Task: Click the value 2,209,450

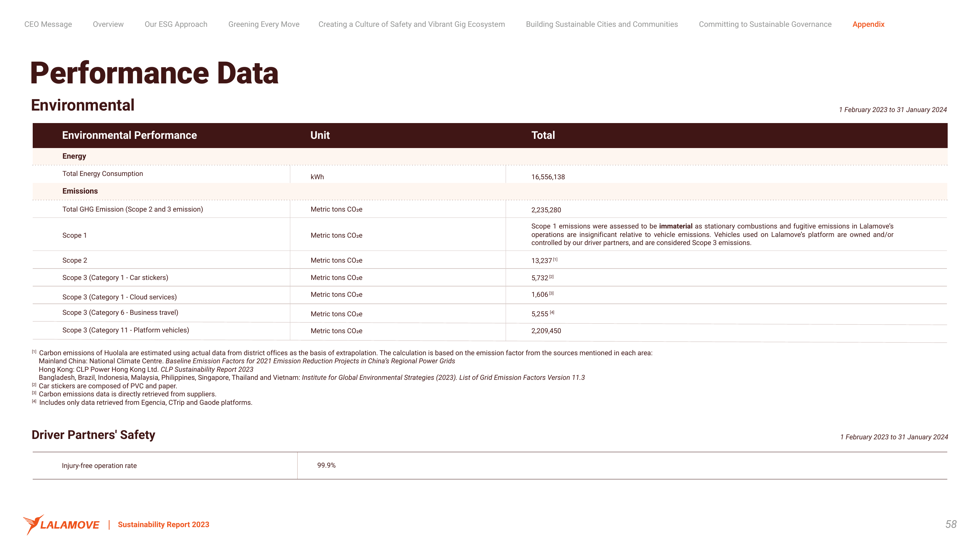Action: pyautogui.click(x=546, y=331)
